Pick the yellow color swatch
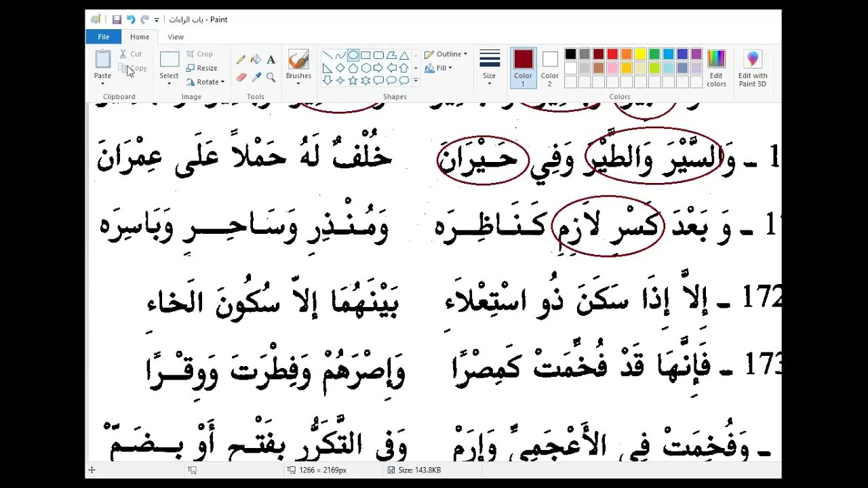 click(640, 54)
